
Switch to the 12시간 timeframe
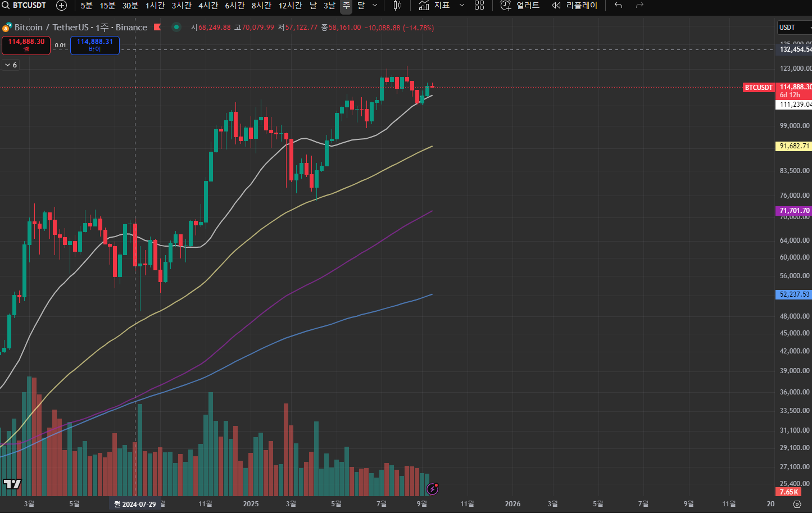[x=290, y=6]
